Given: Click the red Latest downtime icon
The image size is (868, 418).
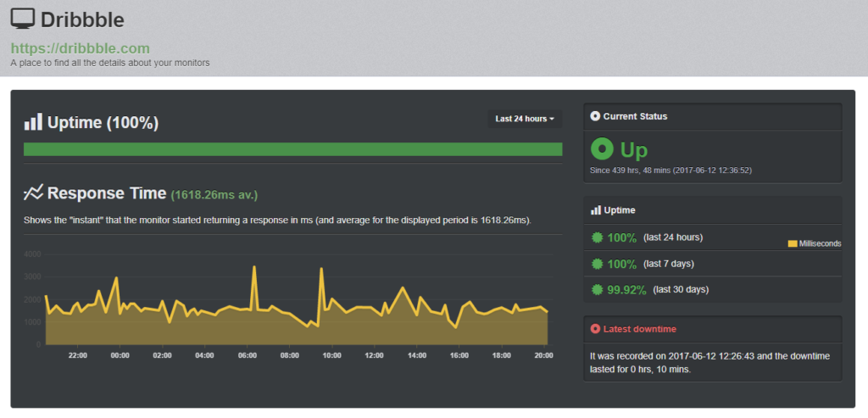Looking at the screenshot, I should click(x=595, y=328).
